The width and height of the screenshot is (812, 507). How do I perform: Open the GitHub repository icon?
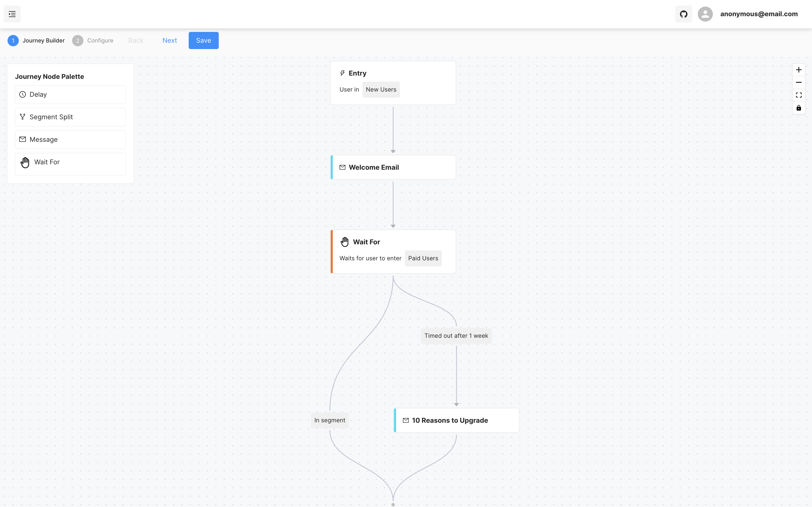point(683,14)
